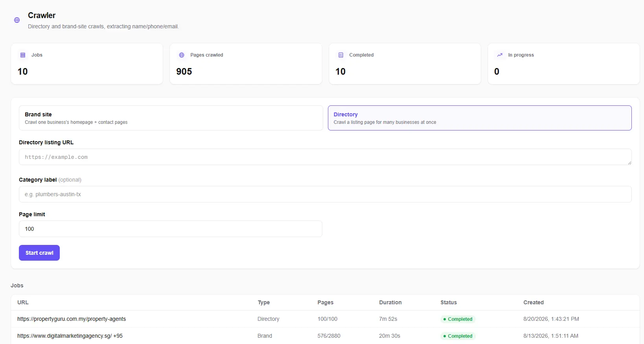
Task: Click the URL field resize handle
Action: coord(629,162)
